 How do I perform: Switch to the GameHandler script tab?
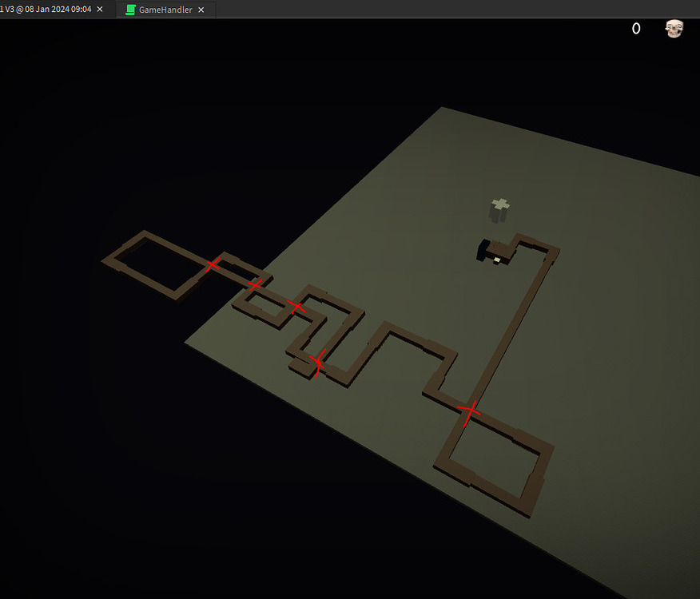(164, 10)
